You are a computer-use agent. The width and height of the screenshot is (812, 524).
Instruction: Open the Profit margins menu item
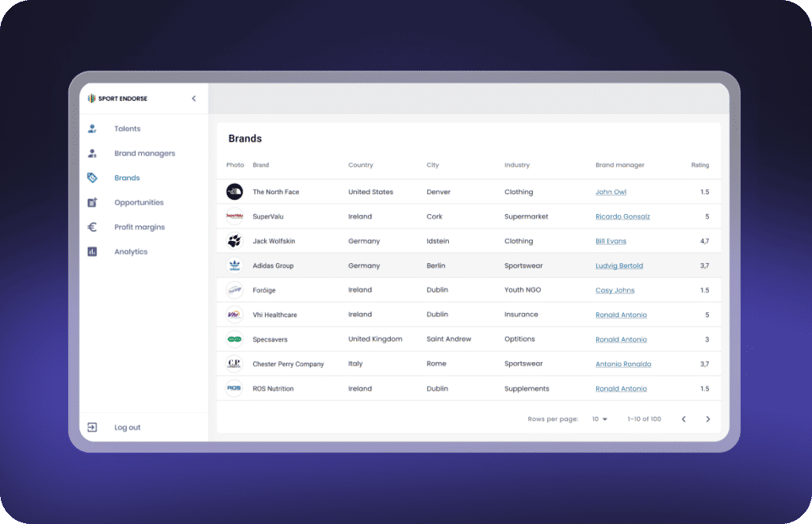(x=140, y=227)
